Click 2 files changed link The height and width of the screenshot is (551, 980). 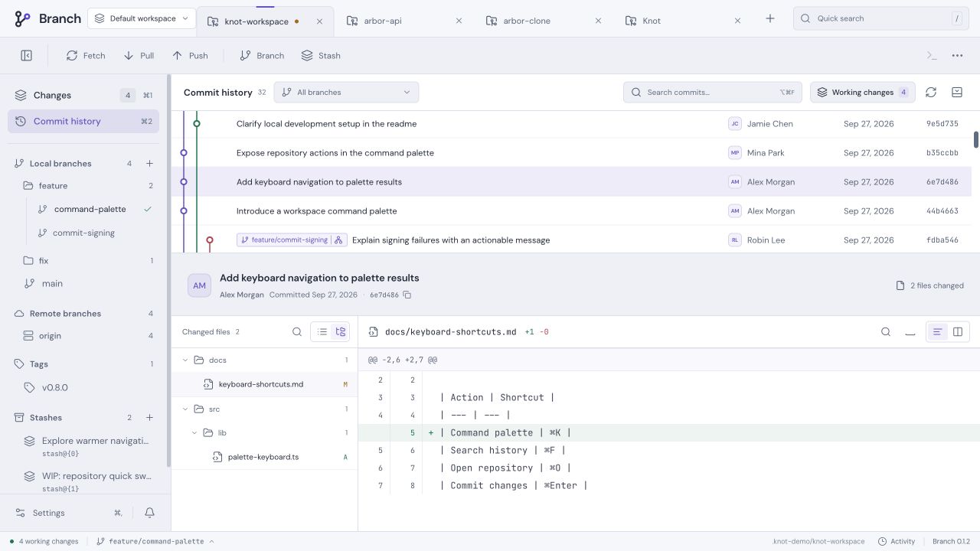(929, 285)
